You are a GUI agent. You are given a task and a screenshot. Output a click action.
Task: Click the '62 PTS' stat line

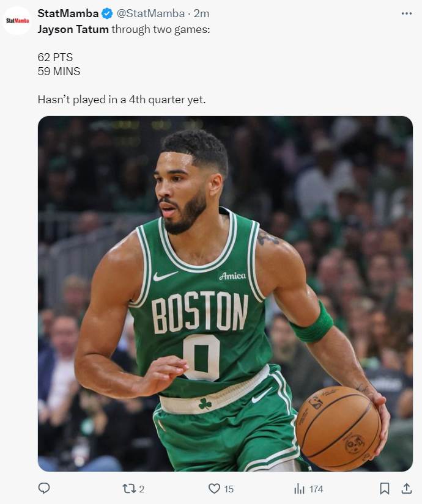(55, 57)
